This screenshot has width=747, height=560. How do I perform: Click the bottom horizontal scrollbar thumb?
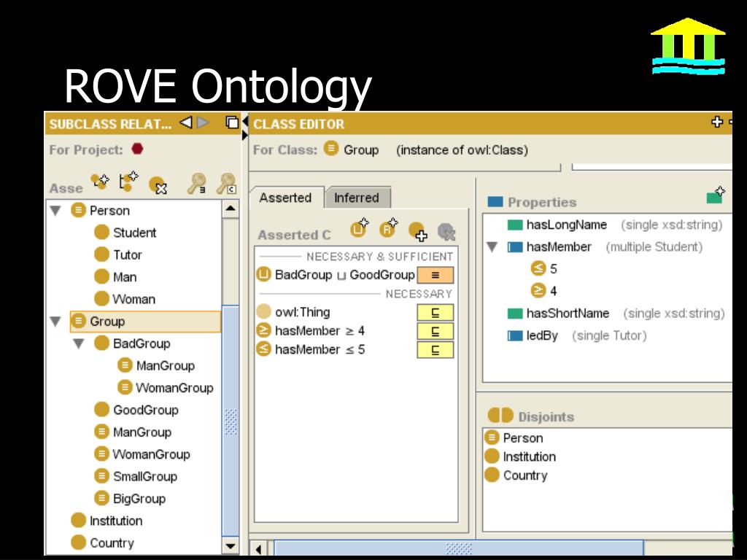460,548
